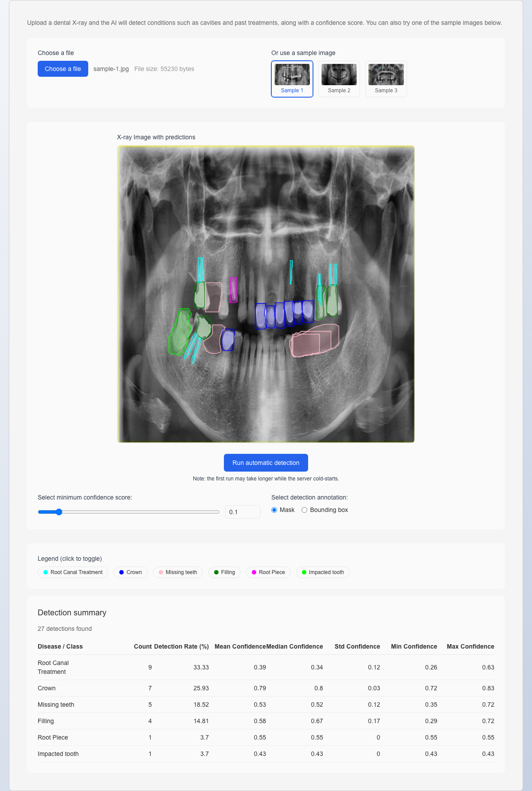Click the 27 detections found text

point(65,629)
